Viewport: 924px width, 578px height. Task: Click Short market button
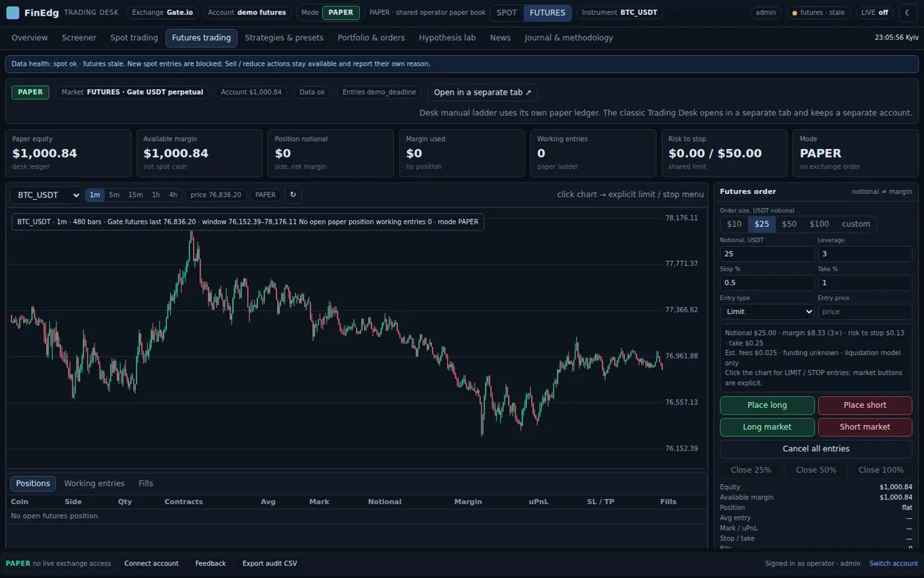[864, 427]
